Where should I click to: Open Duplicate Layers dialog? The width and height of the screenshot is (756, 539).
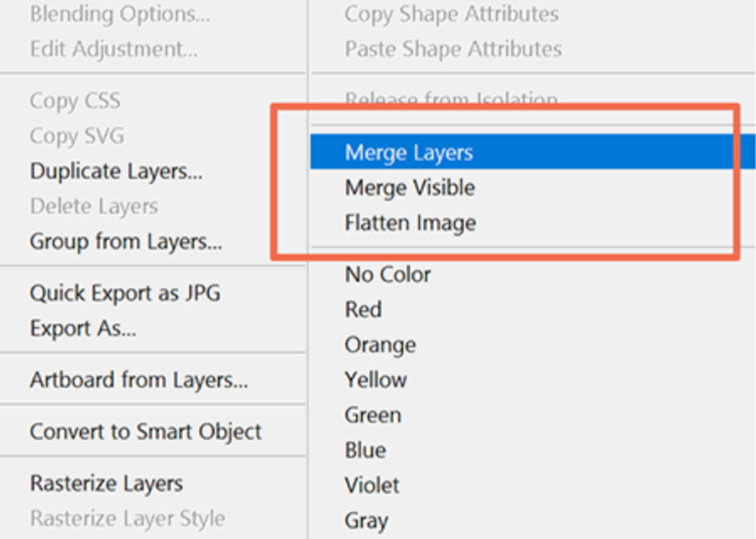(x=116, y=171)
